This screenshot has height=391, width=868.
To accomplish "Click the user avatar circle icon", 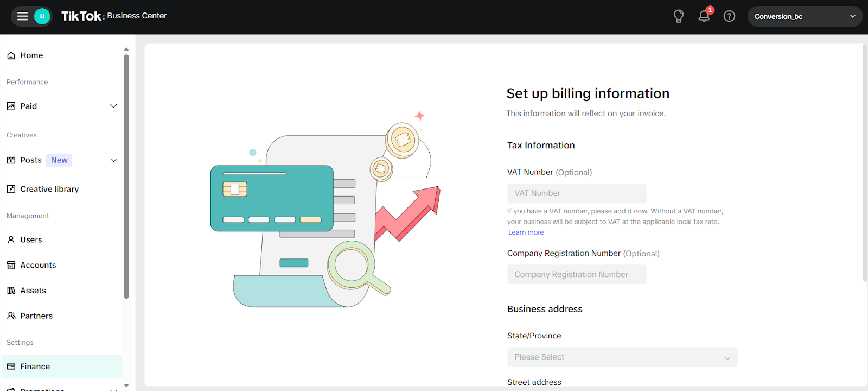I will 42,16.
